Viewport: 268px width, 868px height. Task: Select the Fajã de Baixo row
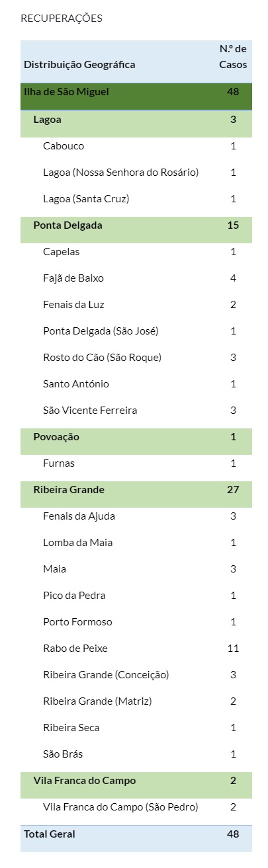point(136,278)
